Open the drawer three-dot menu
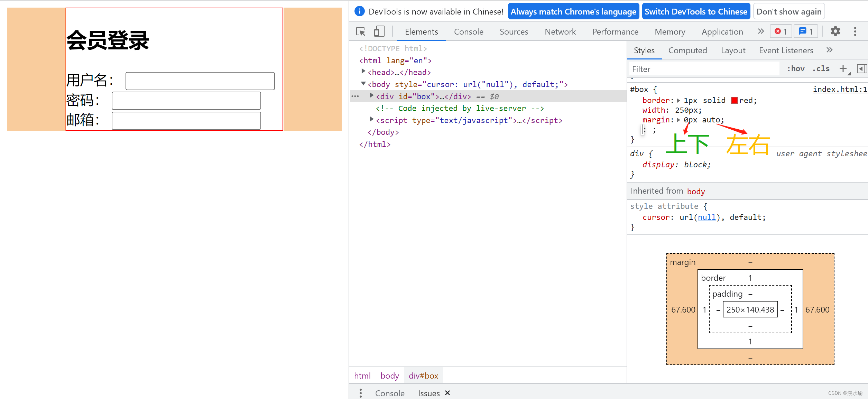 361,393
